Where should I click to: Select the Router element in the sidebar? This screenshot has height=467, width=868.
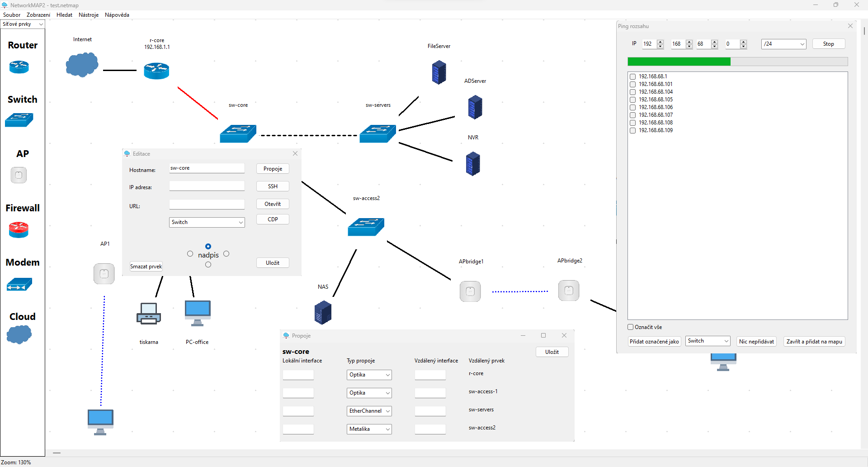[19, 66]
